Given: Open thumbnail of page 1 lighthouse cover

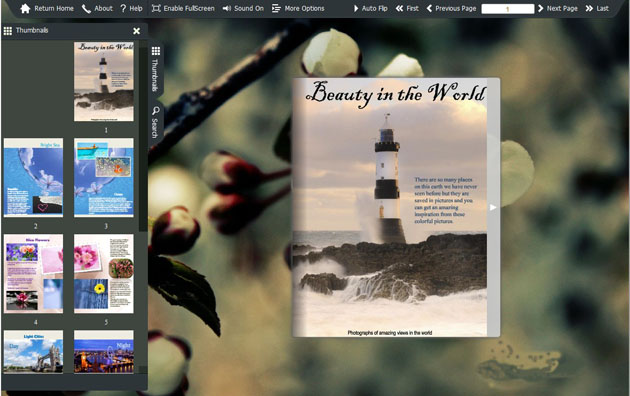Looking at the screenshot, I should (x=104, y=82).
